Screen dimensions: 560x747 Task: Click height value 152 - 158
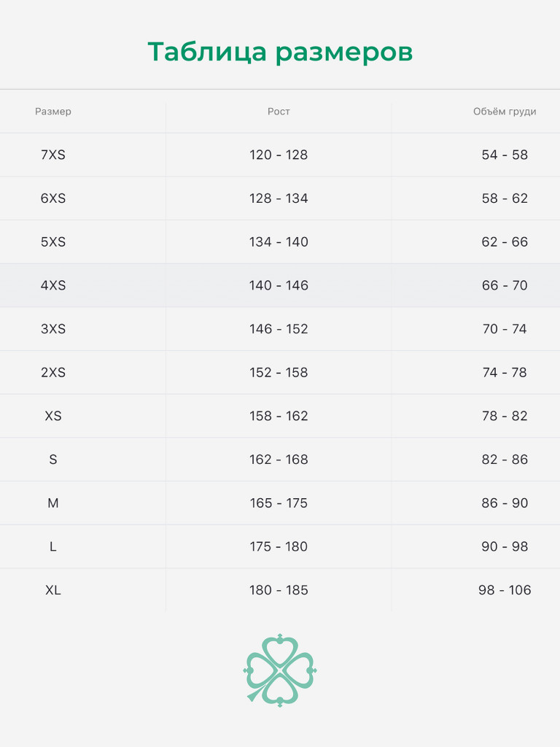pos(279,373)
